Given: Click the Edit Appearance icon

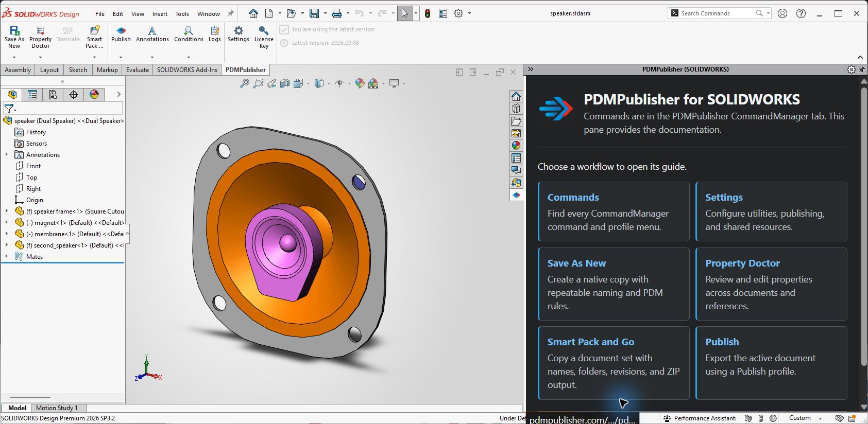Looking at the screenshot, I should coord(360,83).
